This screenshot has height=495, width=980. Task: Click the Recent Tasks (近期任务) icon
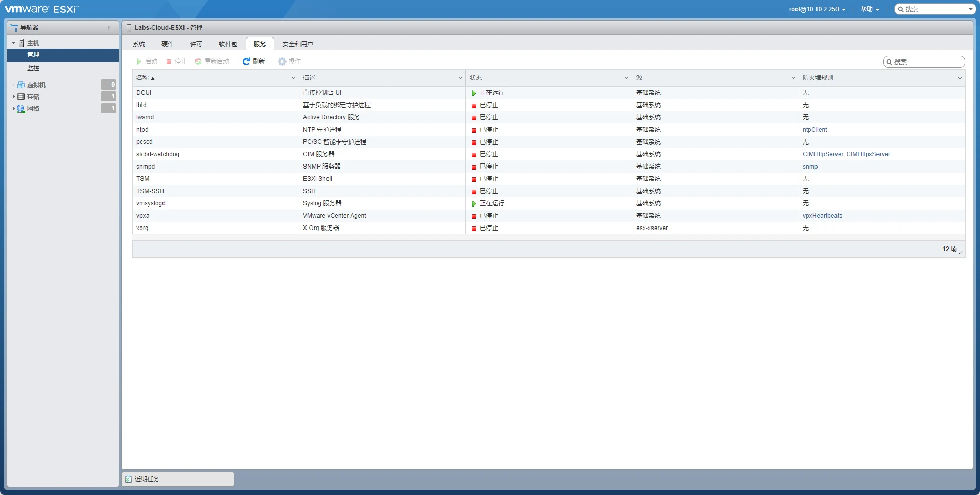coord(129,479)
